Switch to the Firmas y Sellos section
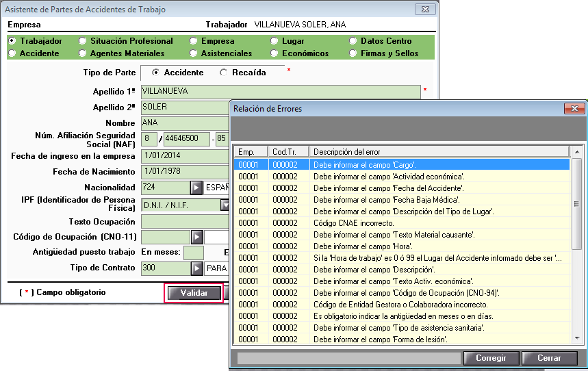Screen dimensions: 588x371 [x=353, y=53]
